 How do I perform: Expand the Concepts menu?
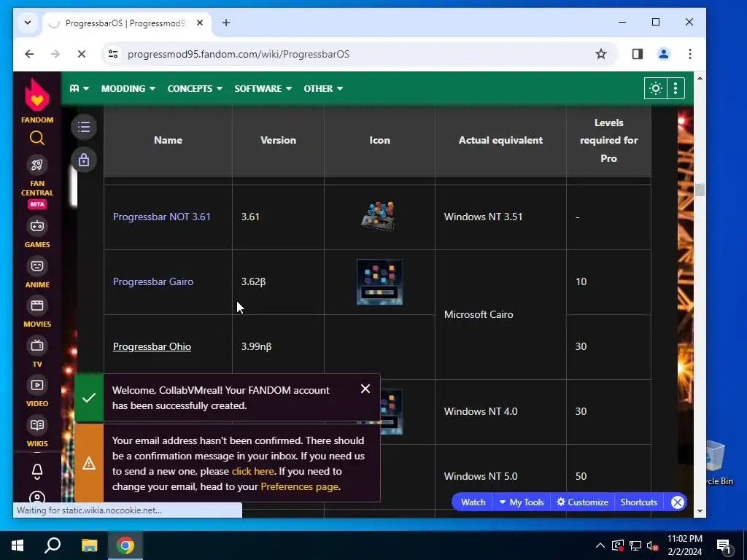(195, 88)
